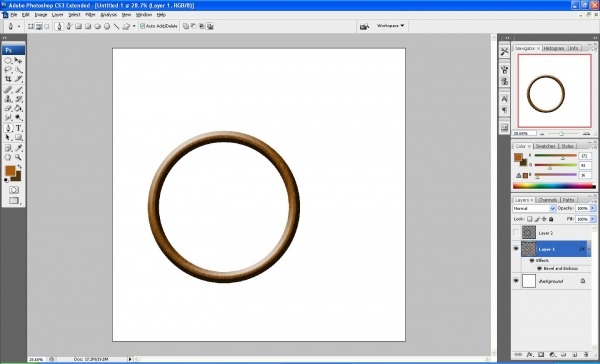Image resolution: width=600 pixels, height=364 pixels.
Task: Switch to the Histogram tab
Action: pos(554,48)
